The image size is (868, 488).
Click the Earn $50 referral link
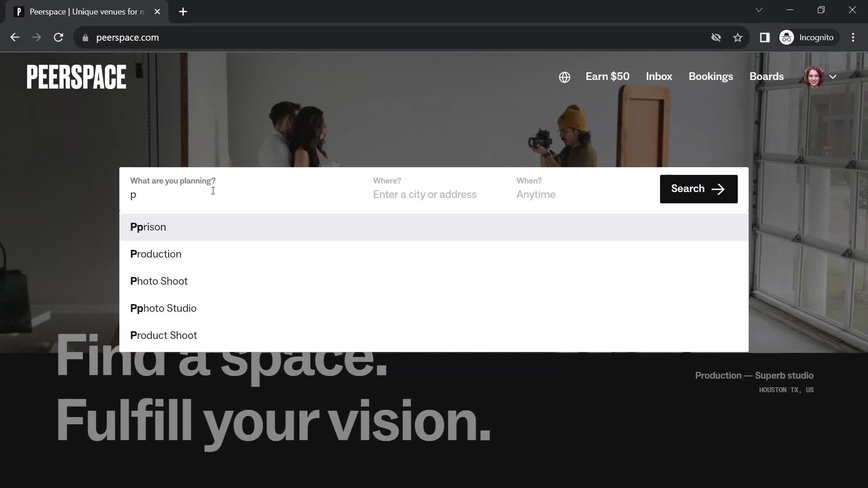click(x=608, y=76)
